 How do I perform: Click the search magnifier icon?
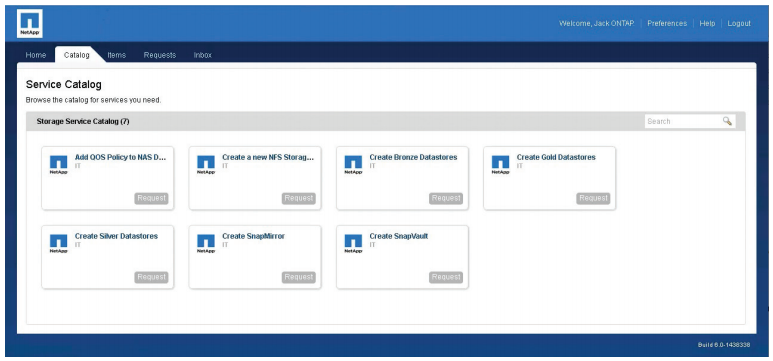tap(727, 121)
